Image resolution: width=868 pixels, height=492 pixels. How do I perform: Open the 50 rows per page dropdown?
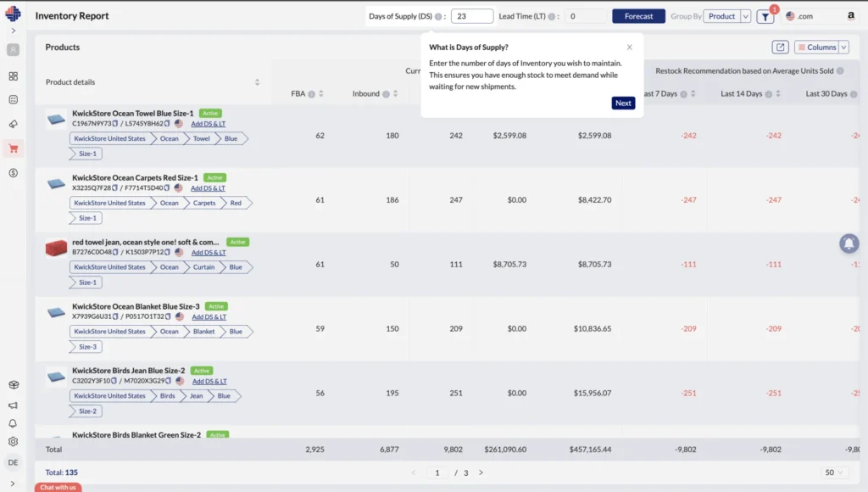pyautogui.click(x=833, y=472)
